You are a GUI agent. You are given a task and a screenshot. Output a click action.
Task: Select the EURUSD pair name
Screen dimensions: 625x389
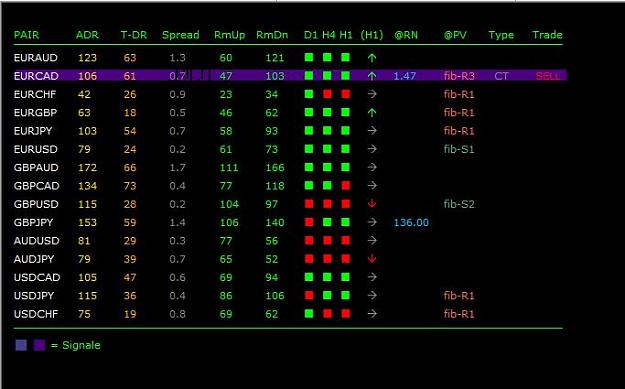pyautogui.click(x=35, y=149)
